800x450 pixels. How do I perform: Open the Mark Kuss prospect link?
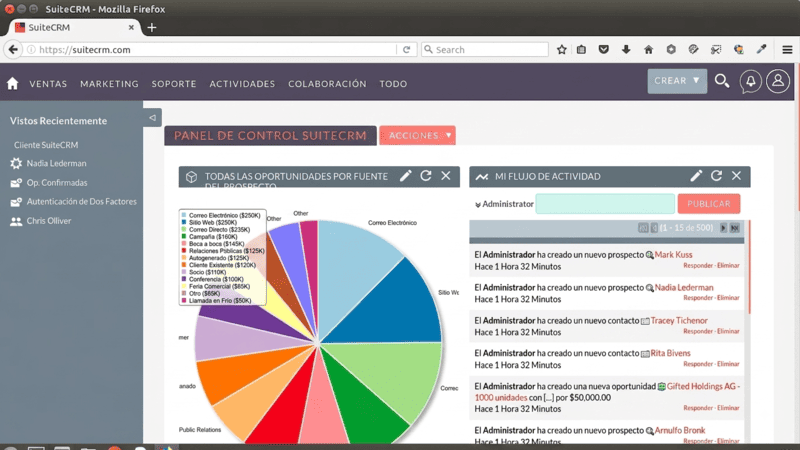(673, 255)
